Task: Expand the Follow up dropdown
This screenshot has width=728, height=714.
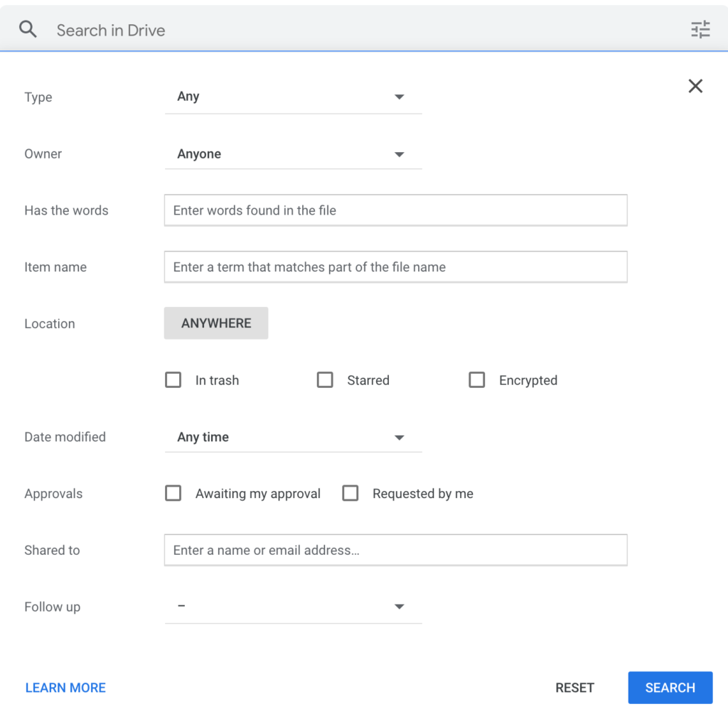Action: pyautogui.click(x=293, y=607)
